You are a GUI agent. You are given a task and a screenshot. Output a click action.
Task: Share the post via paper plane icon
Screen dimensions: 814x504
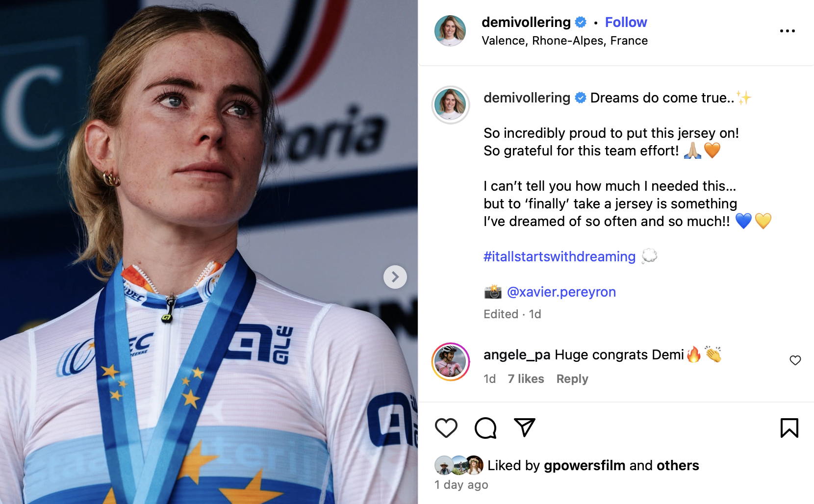click(x=524, y=428)
